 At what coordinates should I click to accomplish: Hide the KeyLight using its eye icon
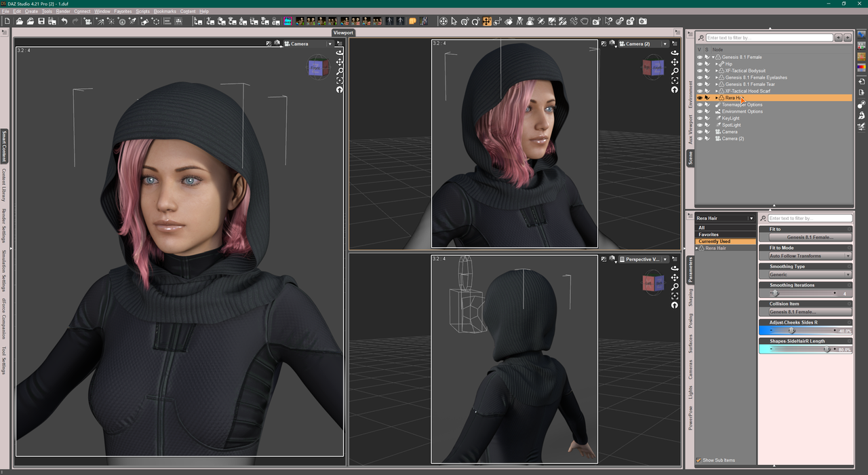[x=699, y=118]
